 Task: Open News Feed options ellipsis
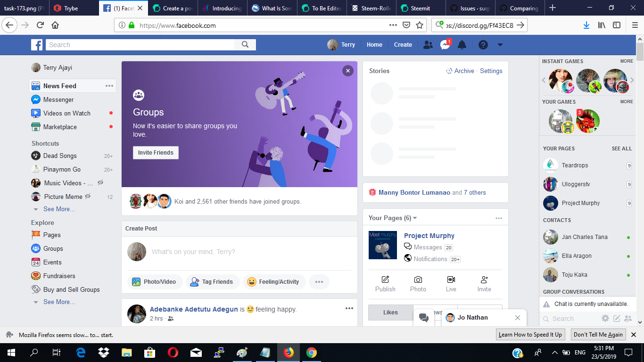pyautogui.click(x=109, y=86)
